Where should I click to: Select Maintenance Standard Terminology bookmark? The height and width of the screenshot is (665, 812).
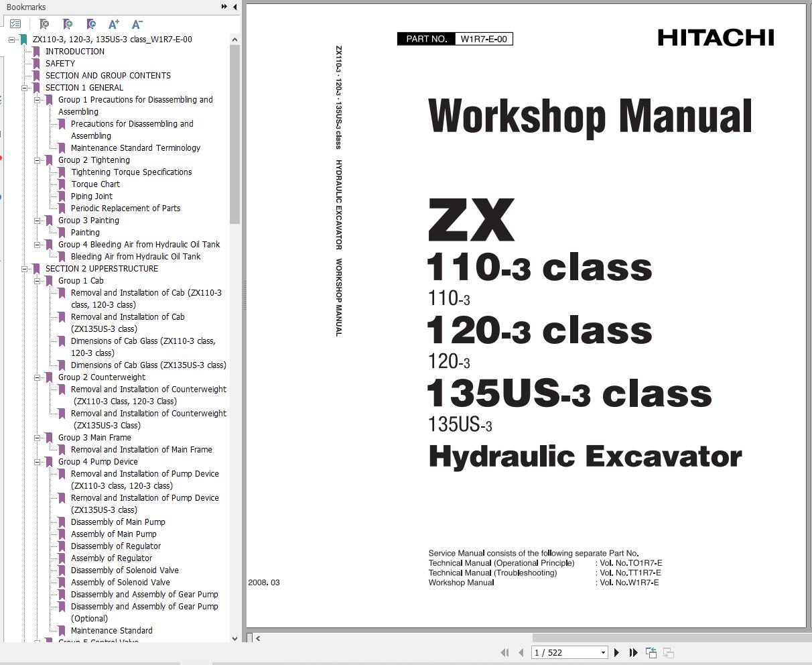pyautogui.click(x=136, y=148)
